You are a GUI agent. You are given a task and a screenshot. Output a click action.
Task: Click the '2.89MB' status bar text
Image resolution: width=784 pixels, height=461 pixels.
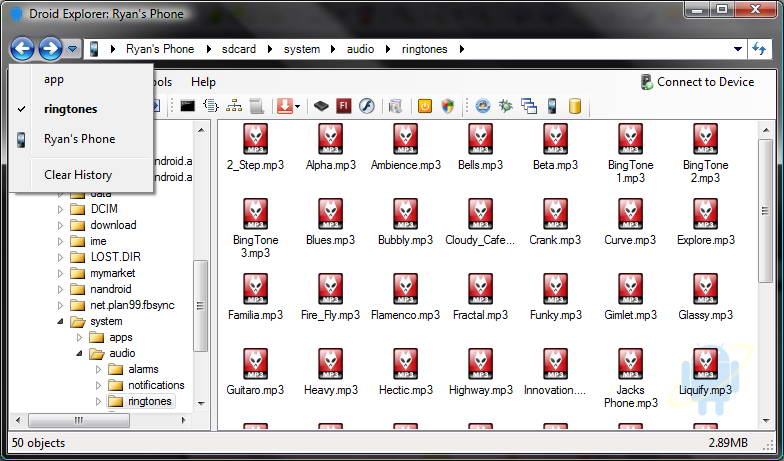click(x=728, y=443)
